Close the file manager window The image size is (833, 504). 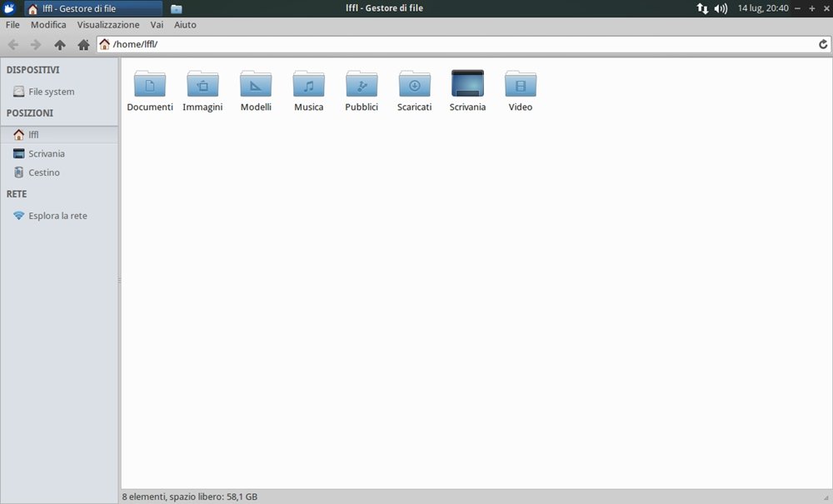[826, 8]
